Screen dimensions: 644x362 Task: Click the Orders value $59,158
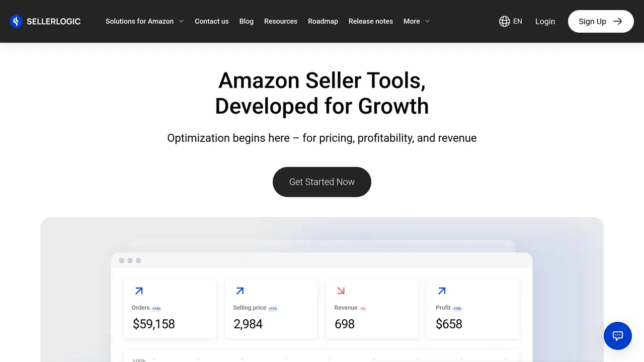tap(154, 324)
